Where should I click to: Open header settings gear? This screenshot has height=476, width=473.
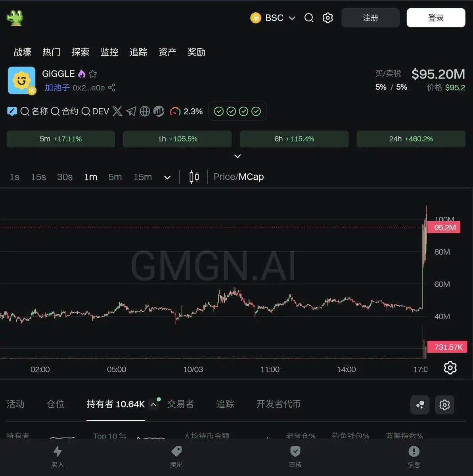pyautogui.click(x=328, y=18)
